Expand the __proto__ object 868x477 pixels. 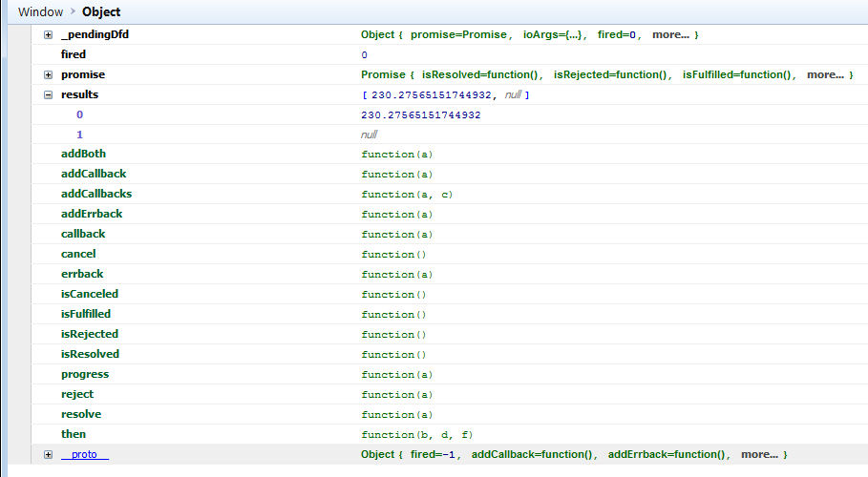(48, 454)
